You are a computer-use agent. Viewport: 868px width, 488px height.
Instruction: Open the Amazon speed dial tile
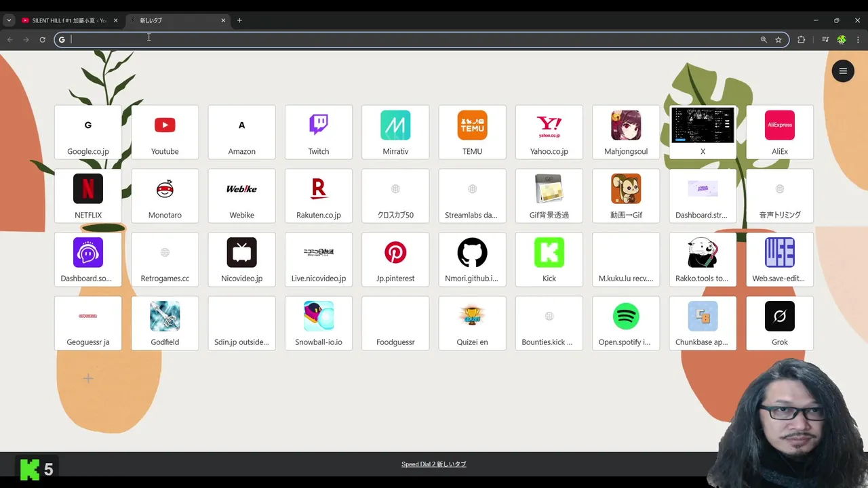[242, 132]
